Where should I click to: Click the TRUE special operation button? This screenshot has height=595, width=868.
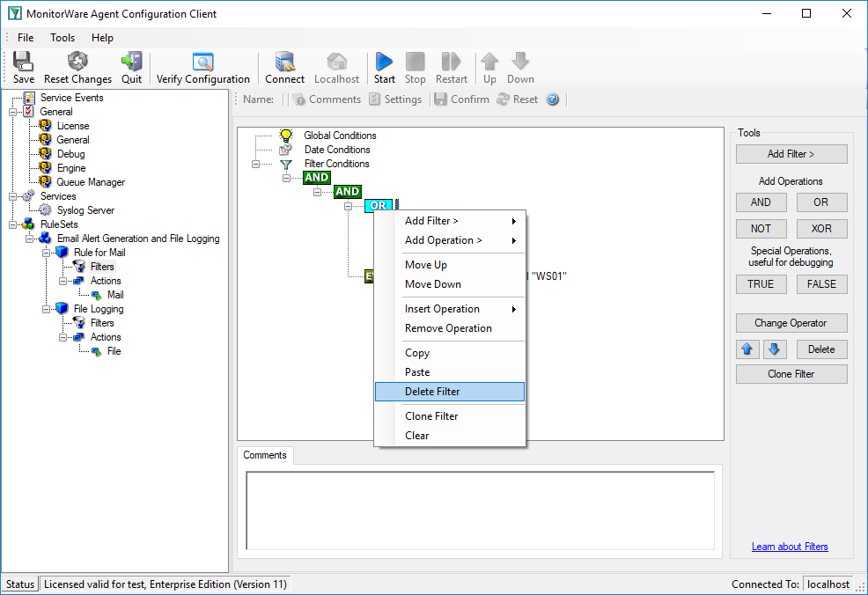[x=761, y=284]
